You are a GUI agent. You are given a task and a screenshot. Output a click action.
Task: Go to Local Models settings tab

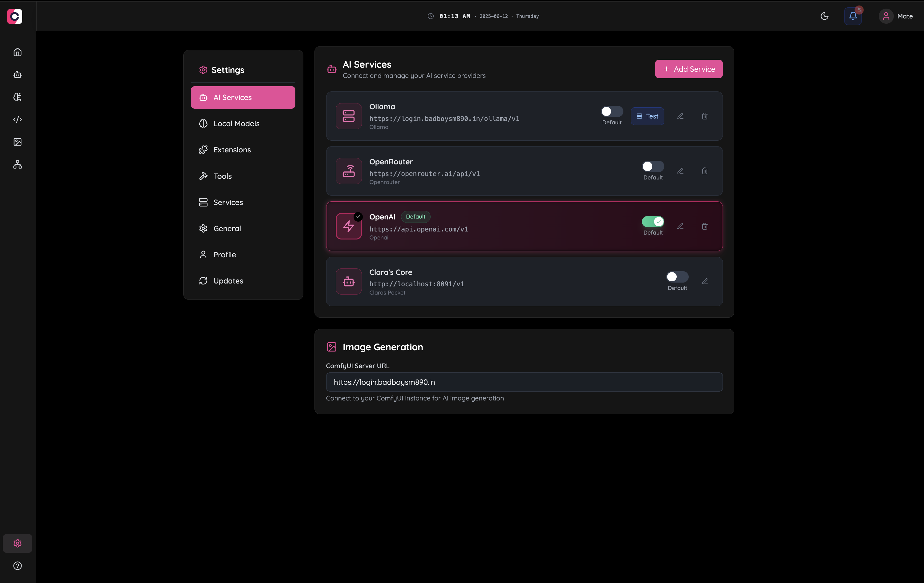236,123
